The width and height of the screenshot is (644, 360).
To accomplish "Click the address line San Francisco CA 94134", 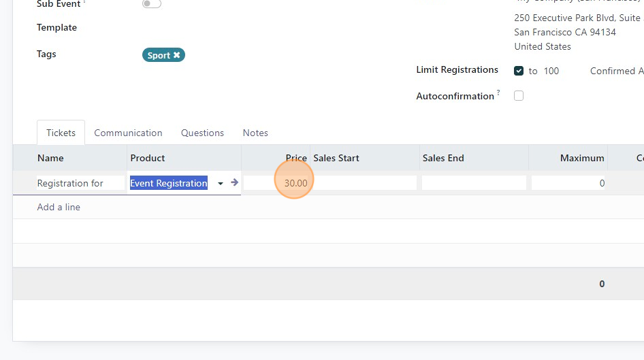I will click(565, 32).
